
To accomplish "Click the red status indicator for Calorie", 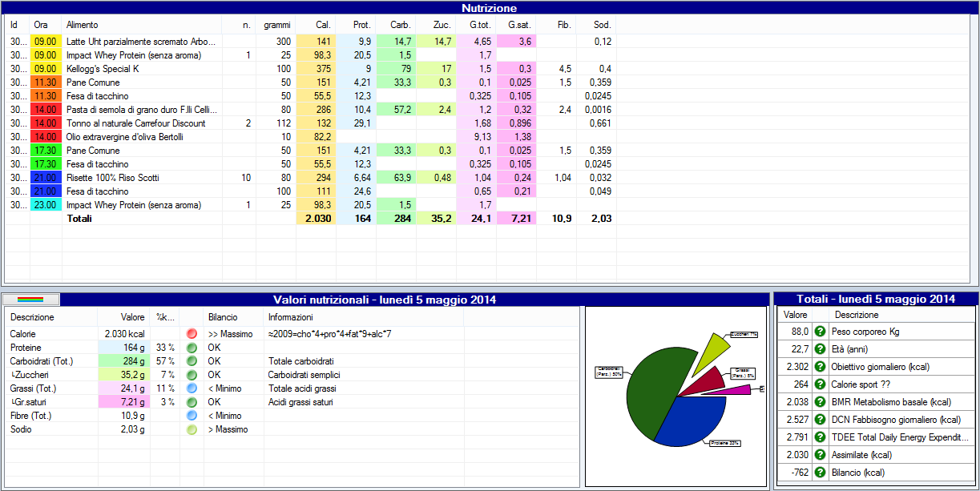I will 191,334.
